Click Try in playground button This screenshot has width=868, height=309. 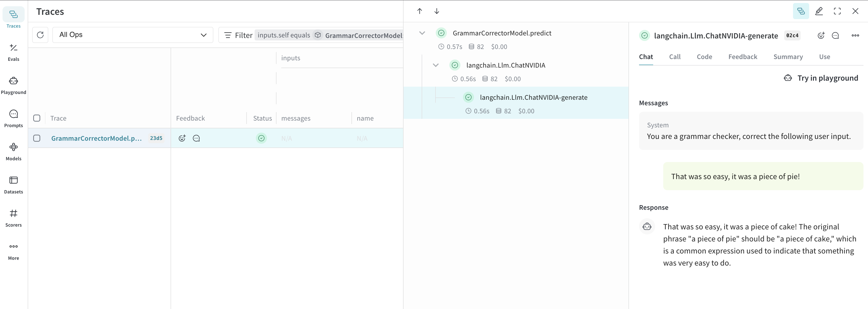820,78
